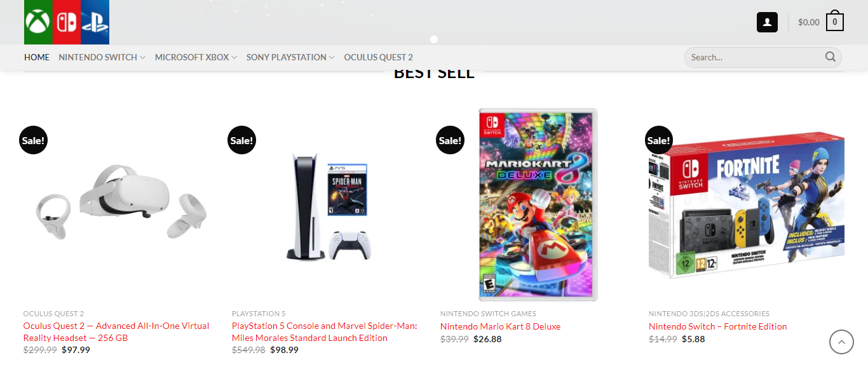Click the Sale badge on Fortnite Switch

point(658,140)
